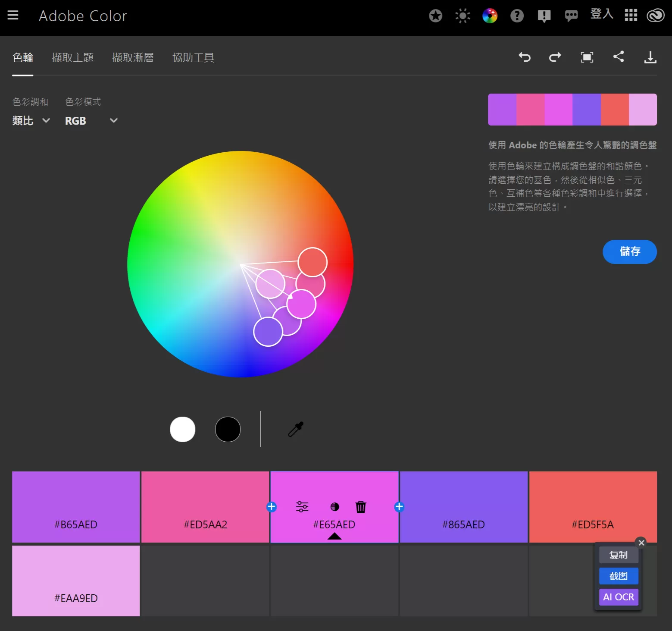Viewport: 672px width, 631px height.
Task: Open sliders adjustment on #E65AED swatch
Action: (x=302, y=507)
